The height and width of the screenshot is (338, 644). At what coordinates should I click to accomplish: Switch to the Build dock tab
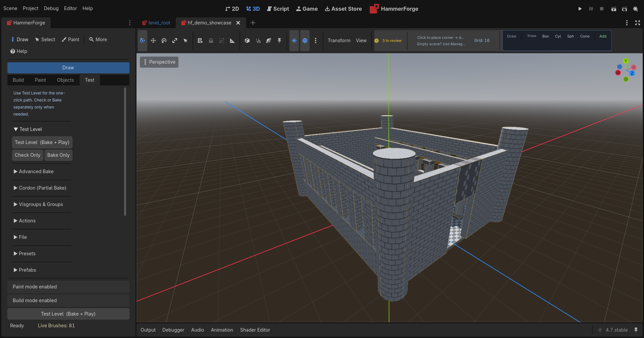pos(18,80)
